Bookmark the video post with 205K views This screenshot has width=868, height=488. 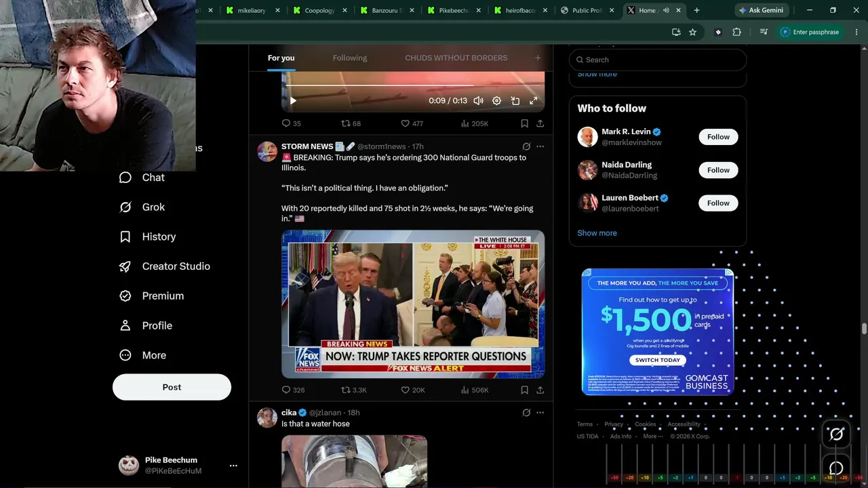(x=524, y=123)
